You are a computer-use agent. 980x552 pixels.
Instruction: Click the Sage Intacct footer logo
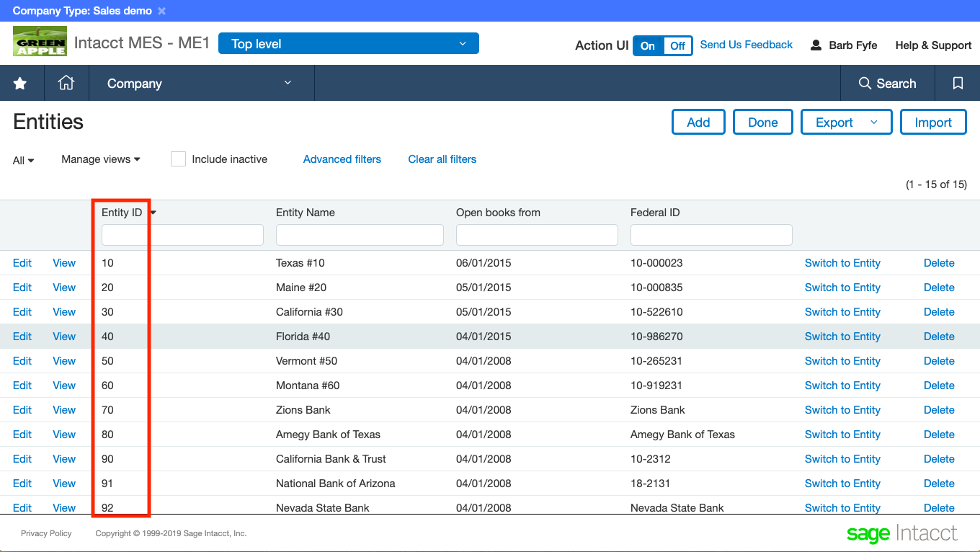(x=902, y=534)
